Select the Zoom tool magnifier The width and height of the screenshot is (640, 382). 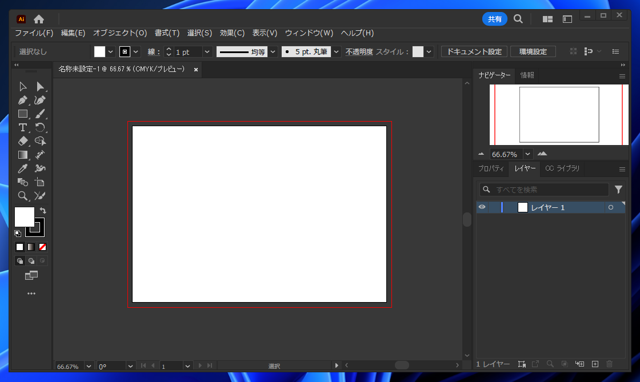tap(22, 196)
